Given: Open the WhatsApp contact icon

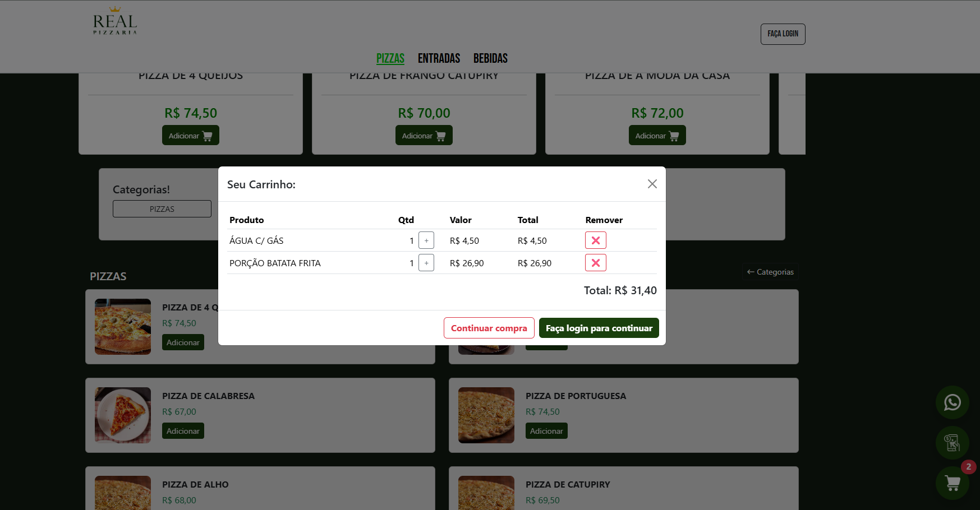Looking at the screenshot, I should tap(952, 402).
